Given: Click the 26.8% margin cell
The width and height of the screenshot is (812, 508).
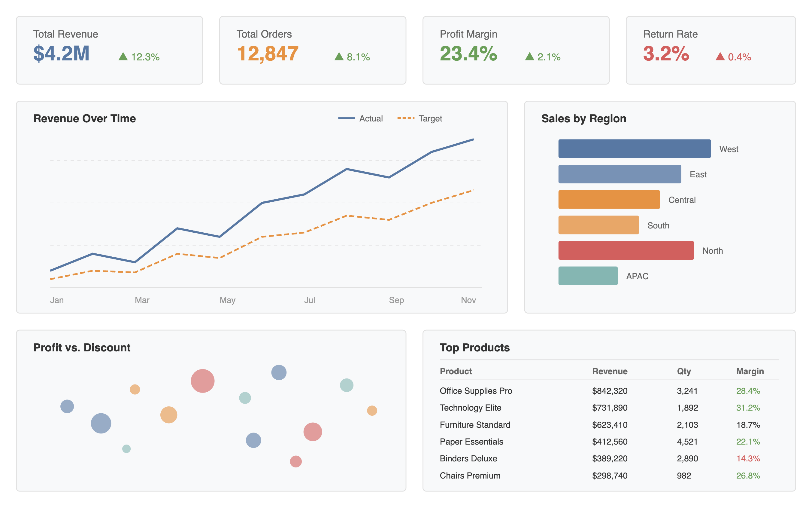Looking at the screenshot, I should pyautogui.click(x=748, y=476).
